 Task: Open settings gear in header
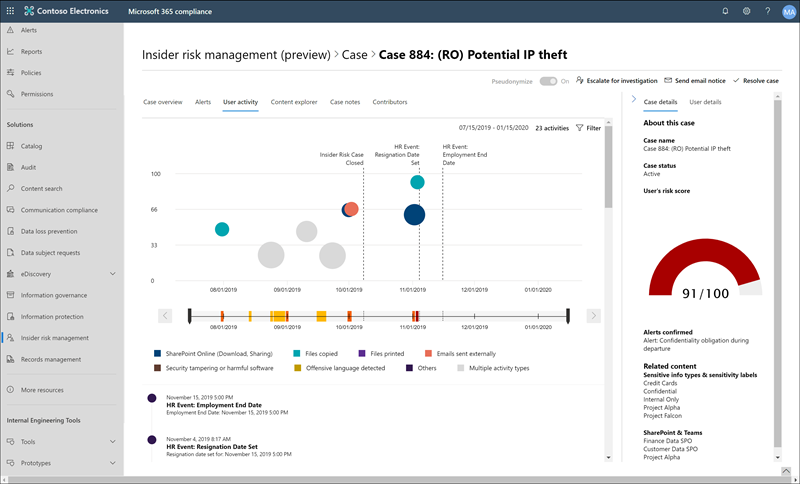point(746,11)
